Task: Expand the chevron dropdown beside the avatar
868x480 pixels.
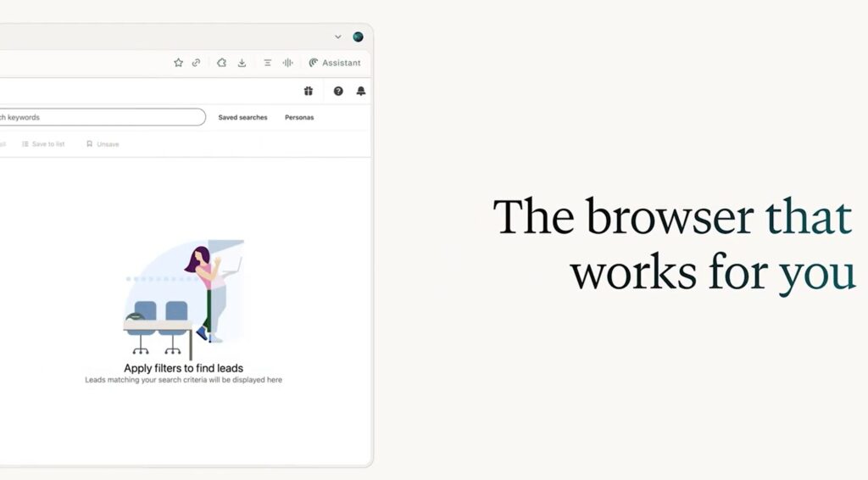Action: (337, 36)
